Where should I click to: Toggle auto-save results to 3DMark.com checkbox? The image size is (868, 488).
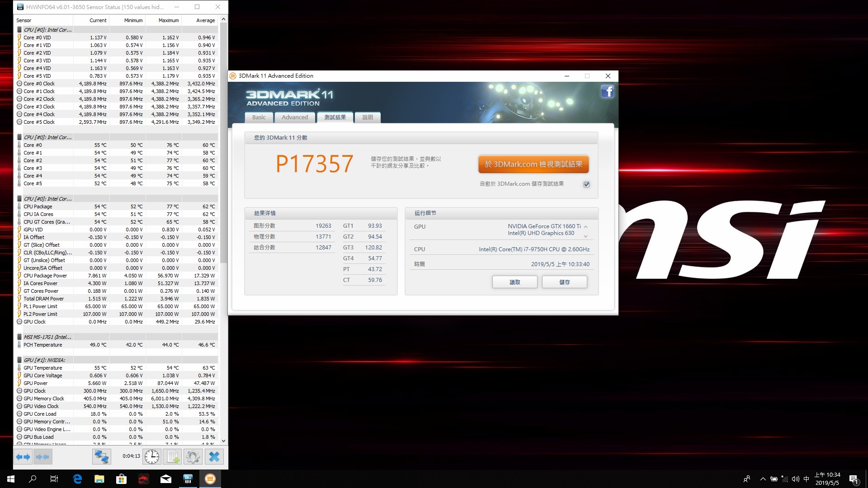(x=586, y=184)
